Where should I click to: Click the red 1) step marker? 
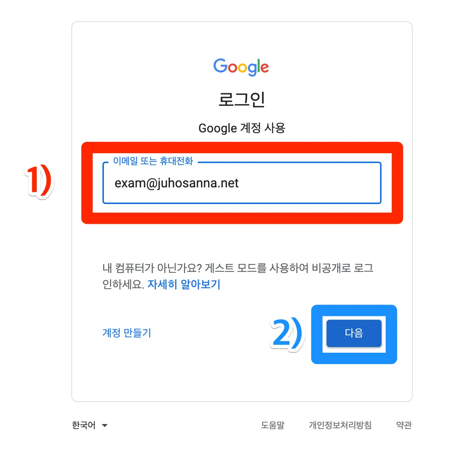39,181
